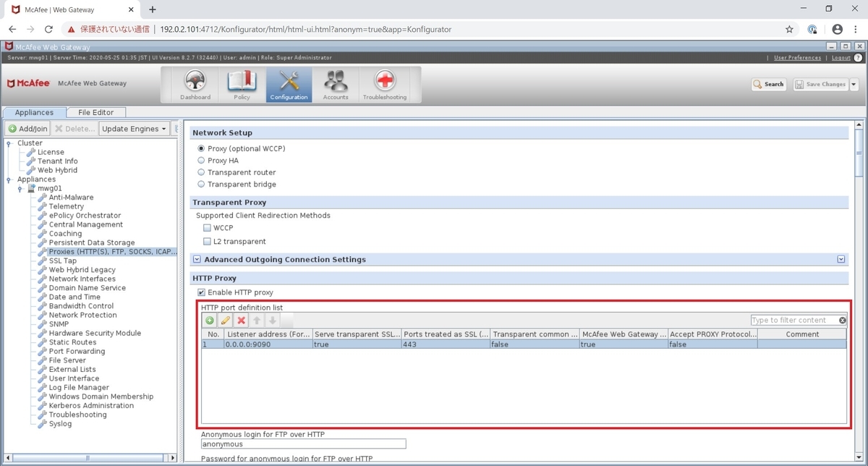This screenshot has width=868, height=466.
Task: Select the 0.0.0.0:9090 listener address cell
Action: (267, 344)
